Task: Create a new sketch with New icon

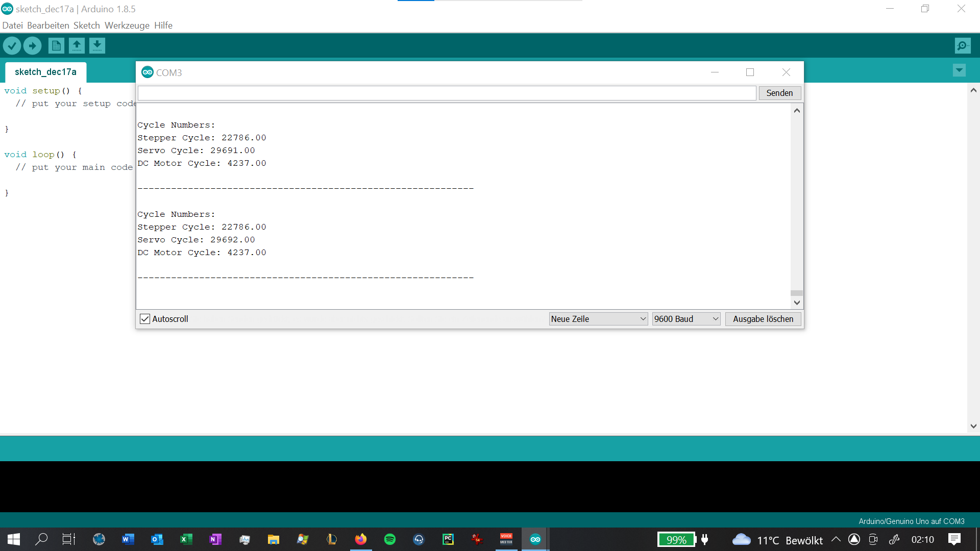Action: pos(56,46)
